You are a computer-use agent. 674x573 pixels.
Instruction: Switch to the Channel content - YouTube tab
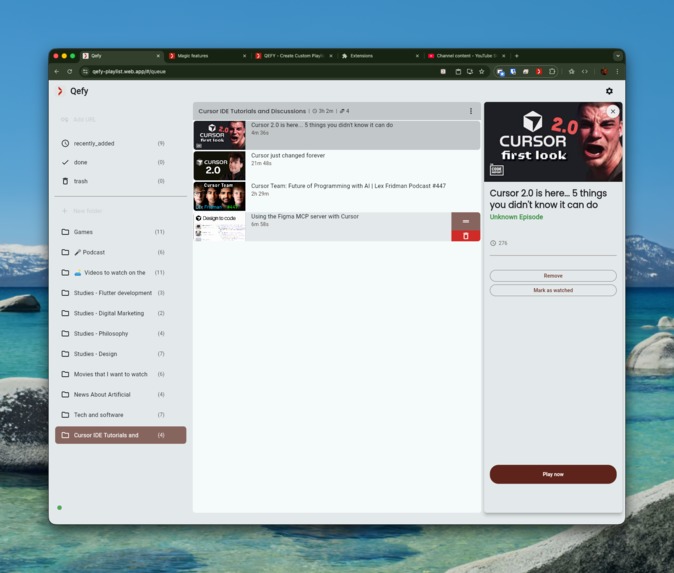click(465, 56)
